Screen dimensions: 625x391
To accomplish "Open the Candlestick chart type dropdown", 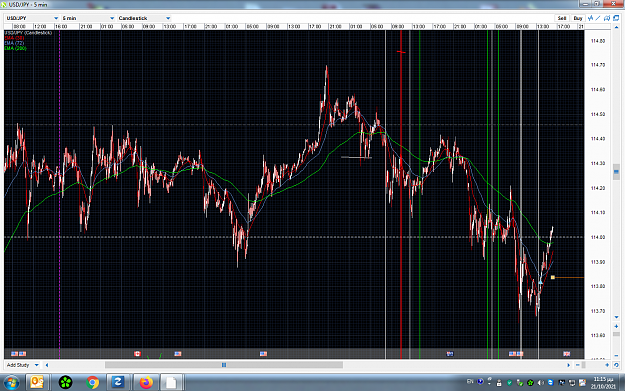I will click(x=144, y=18).
